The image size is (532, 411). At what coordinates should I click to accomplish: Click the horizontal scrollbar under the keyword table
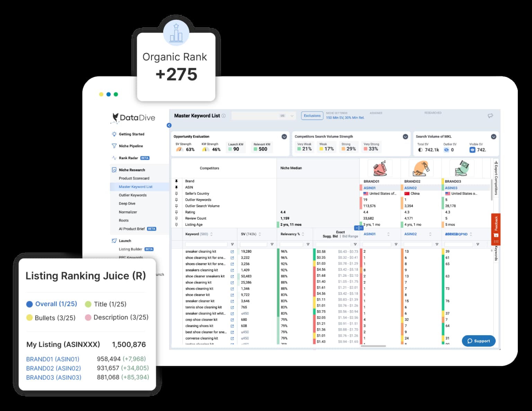tap(373, 346)
